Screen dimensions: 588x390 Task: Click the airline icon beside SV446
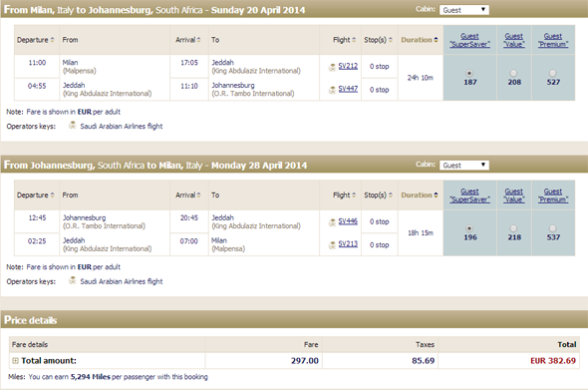(x=332, y=223)
